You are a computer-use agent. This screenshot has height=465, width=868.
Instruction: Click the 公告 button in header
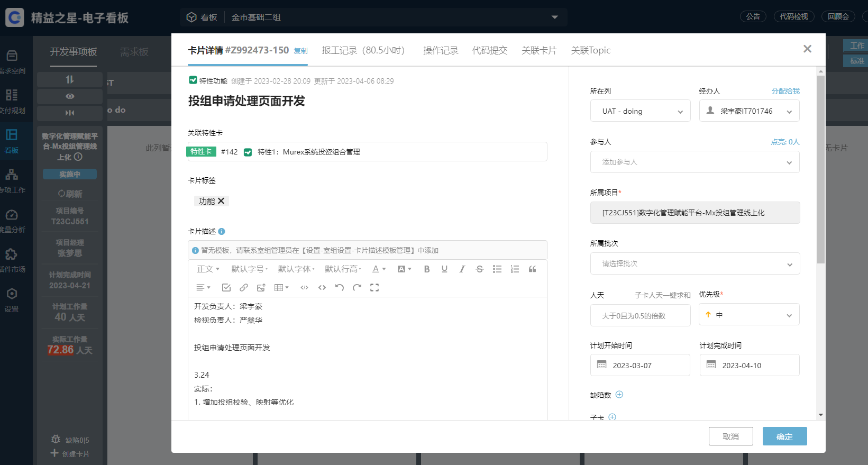click(x=753, y=16)
